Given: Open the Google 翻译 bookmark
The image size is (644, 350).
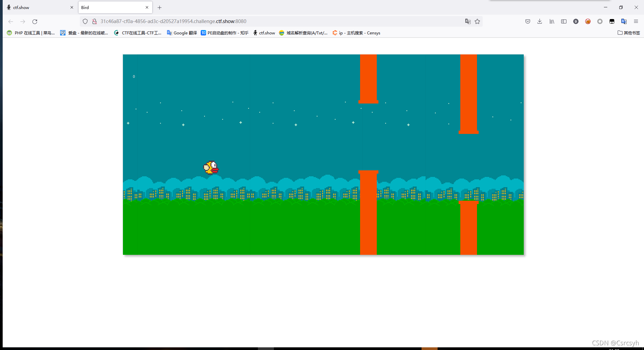Looking at the screenshot, I should pos(182,33).
